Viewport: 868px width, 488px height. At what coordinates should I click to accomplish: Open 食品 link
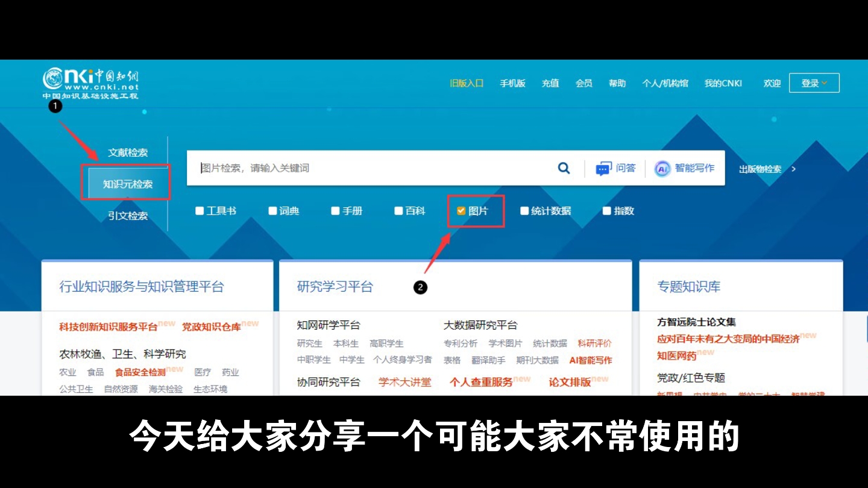[x=95, y=372]
